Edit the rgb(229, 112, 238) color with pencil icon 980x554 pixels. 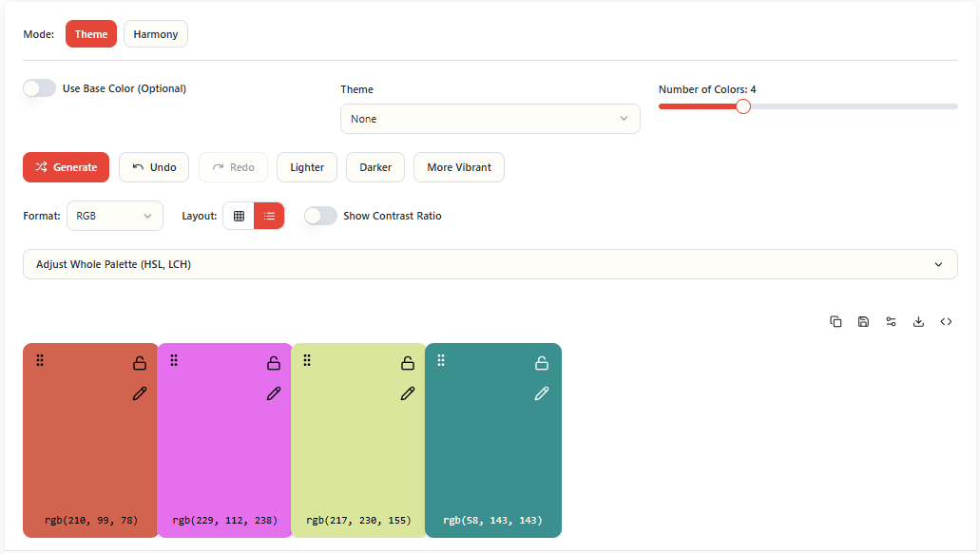pos(274,393)
